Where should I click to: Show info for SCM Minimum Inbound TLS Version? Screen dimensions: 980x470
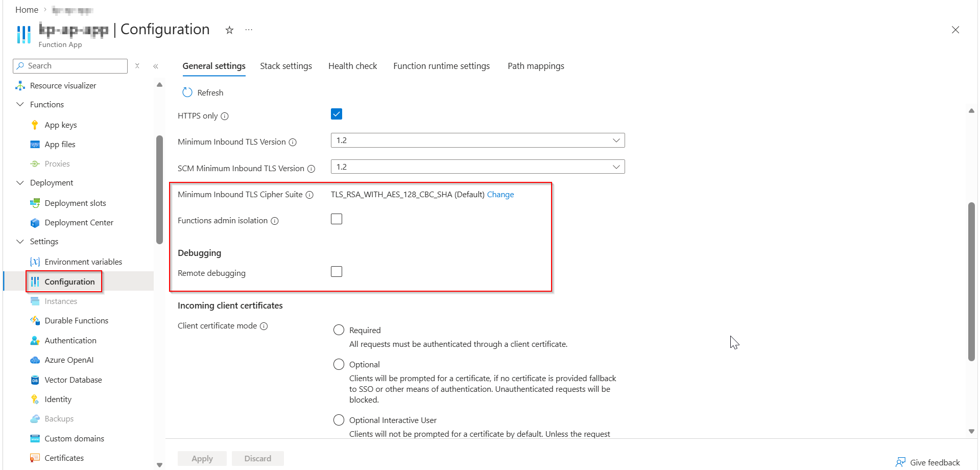[x=311, y=169]
